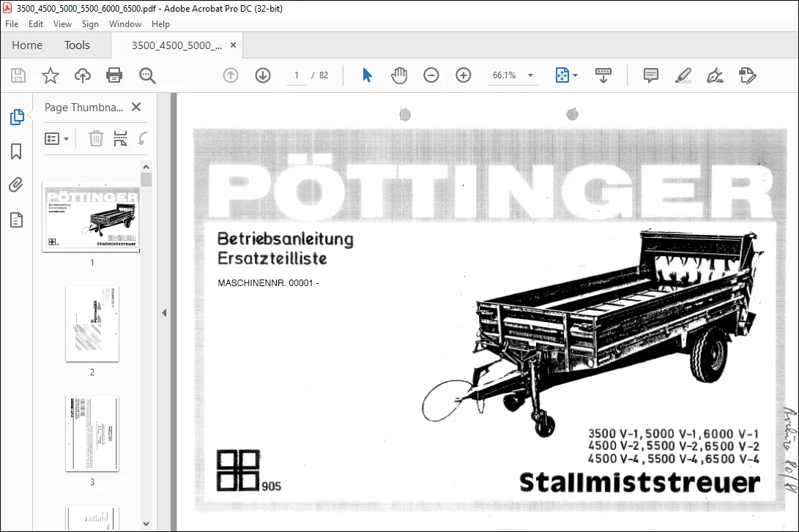Open the Attachments paperclip panel
The image size is (799, 532).
[x=16, y=185]
